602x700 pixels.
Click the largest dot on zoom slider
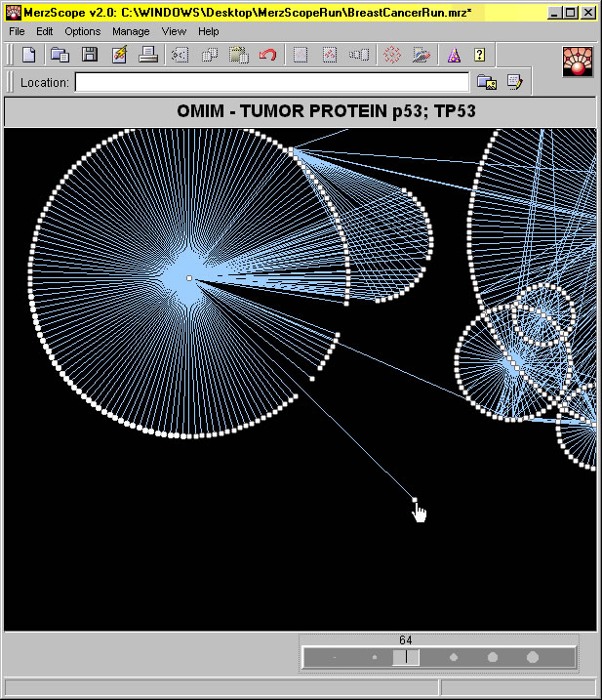coord(533,658)
